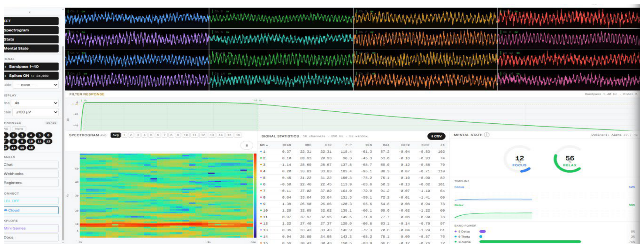Open the Webhooks panel
The width and height of the screenshot is (644, 248).
(x=31, y=174)
